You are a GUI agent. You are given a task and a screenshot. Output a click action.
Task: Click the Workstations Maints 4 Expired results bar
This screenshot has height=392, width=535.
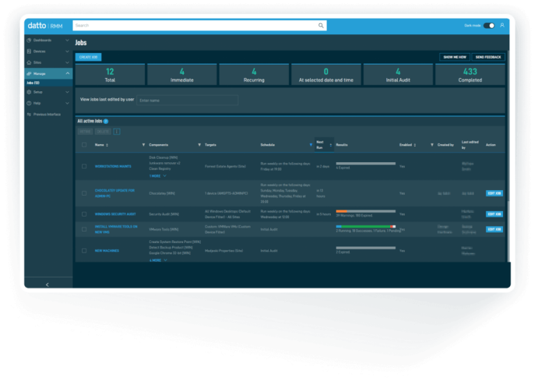(x=366, y=164)
